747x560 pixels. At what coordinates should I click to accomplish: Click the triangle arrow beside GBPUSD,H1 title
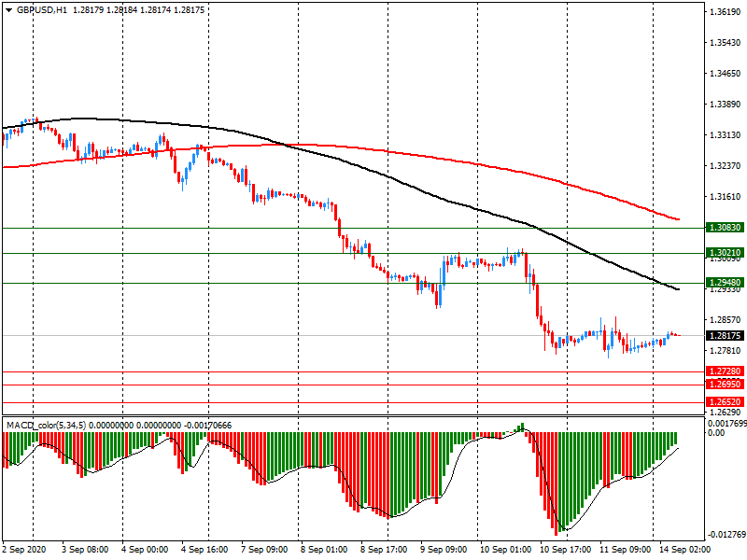click(x=7, y=9)
